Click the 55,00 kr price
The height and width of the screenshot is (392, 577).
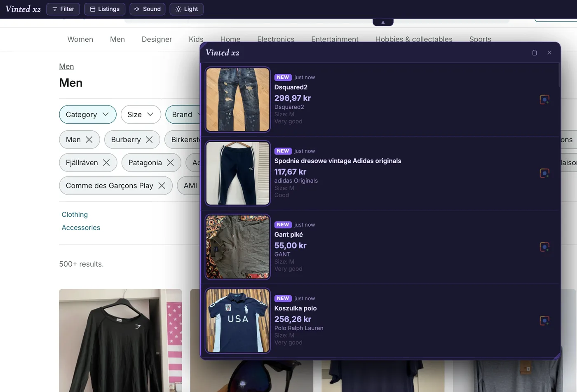[291, 246]
